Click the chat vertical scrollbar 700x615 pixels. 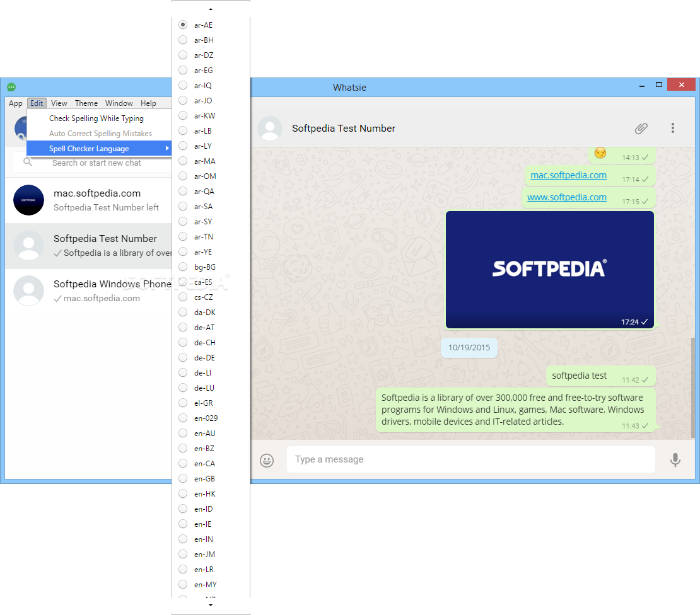tap(692, 387)
